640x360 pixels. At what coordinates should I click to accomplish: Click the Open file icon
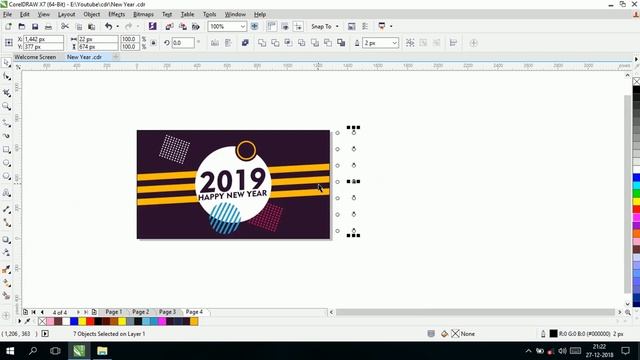click(x=22, y=27)
